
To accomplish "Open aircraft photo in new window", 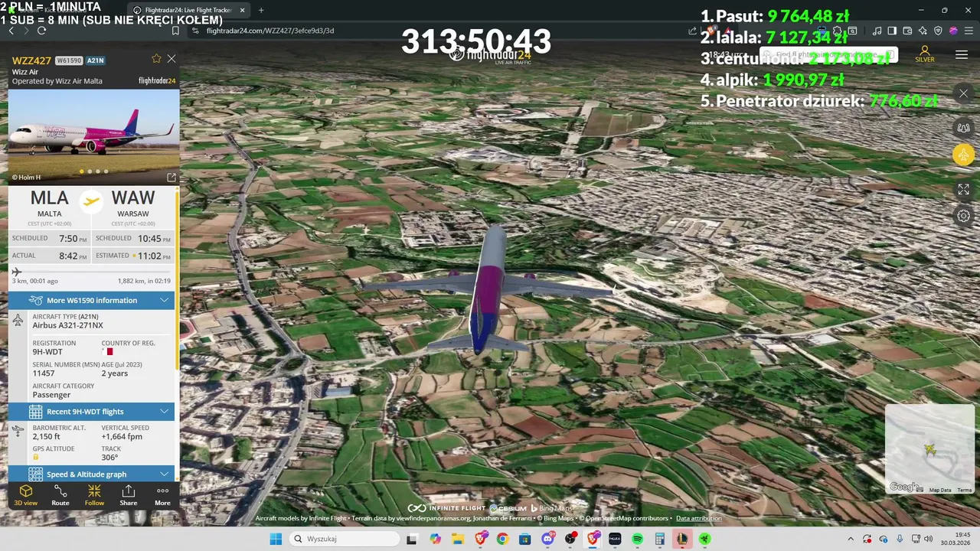I will (171, 178).
